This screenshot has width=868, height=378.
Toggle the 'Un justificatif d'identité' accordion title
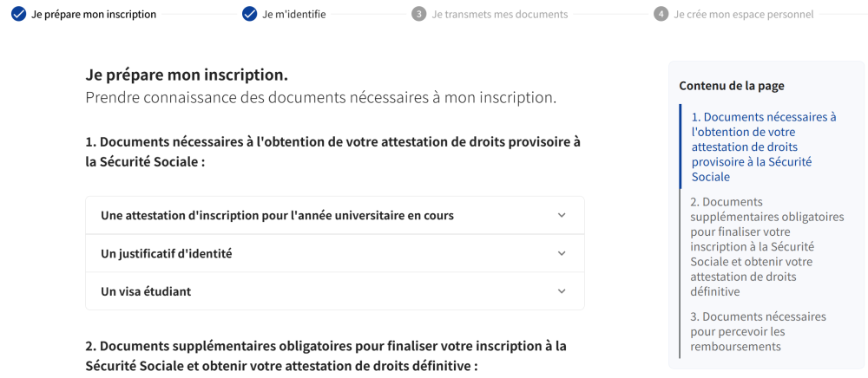166,253
